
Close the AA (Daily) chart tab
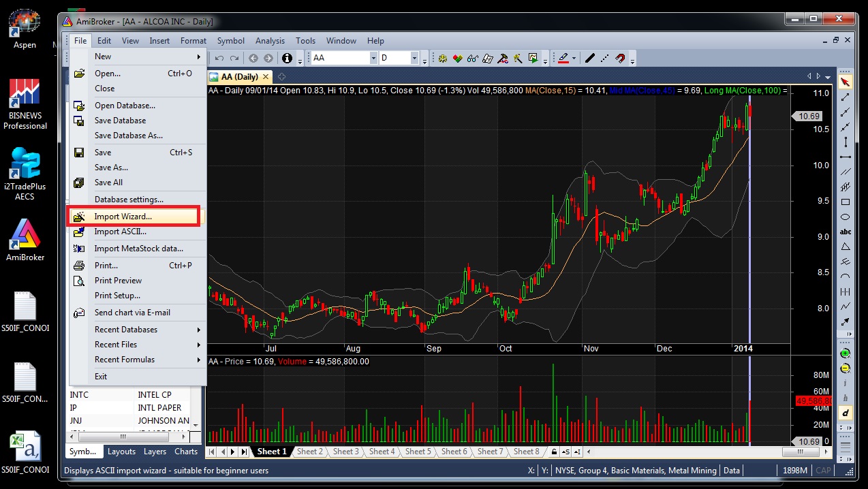(x=266, y=77)
